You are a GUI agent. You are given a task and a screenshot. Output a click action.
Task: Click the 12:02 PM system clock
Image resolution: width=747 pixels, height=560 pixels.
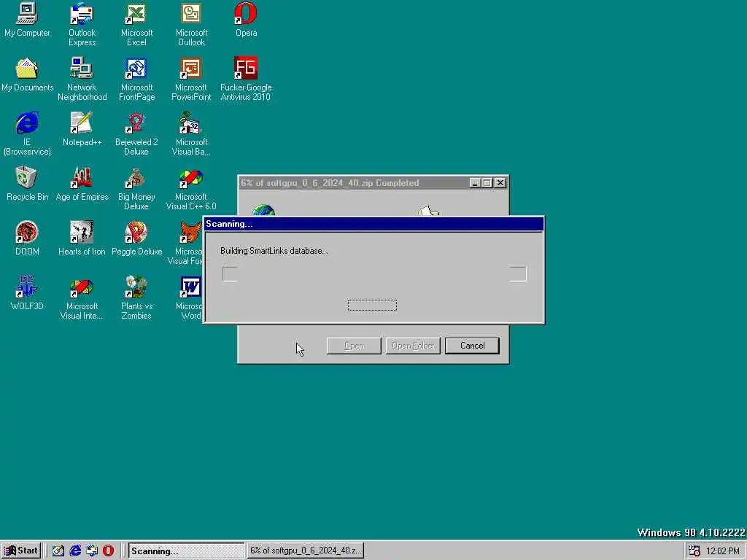pos(723,551)
